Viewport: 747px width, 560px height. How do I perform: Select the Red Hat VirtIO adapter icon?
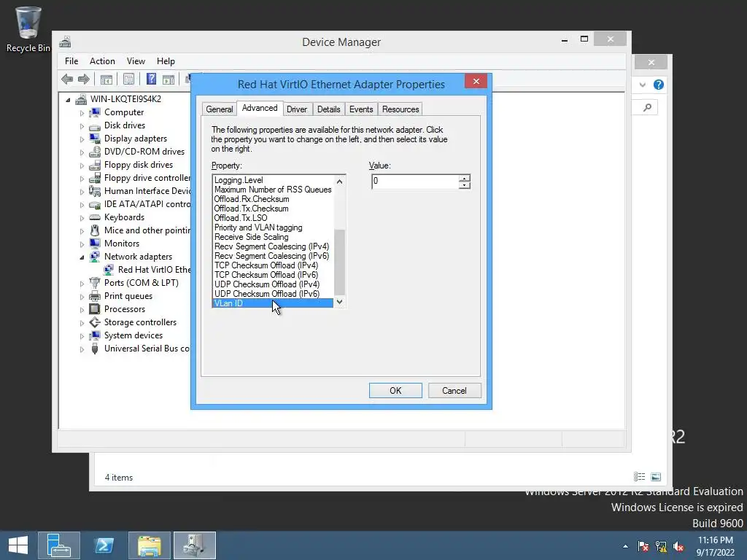(x=109, y=270)
